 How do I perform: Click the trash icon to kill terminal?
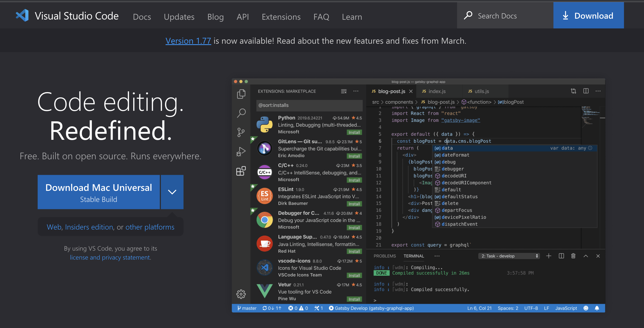[x=573, y=256]
